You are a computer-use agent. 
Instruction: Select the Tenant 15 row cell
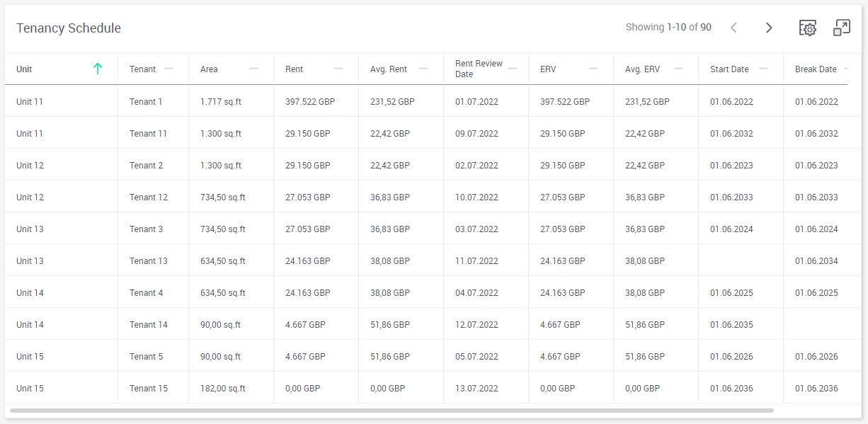tap(153, 388)
